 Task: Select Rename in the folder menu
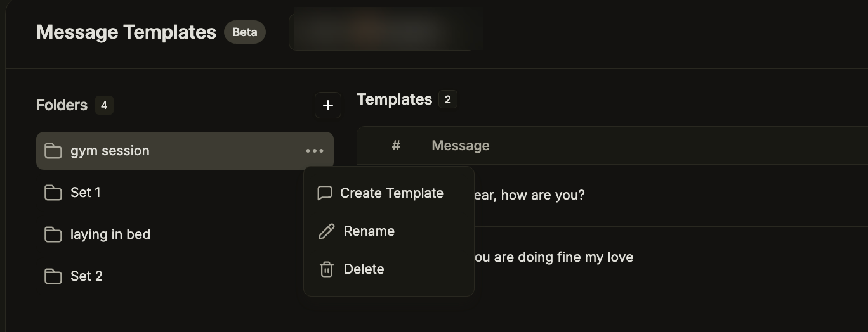pos(369,231)
